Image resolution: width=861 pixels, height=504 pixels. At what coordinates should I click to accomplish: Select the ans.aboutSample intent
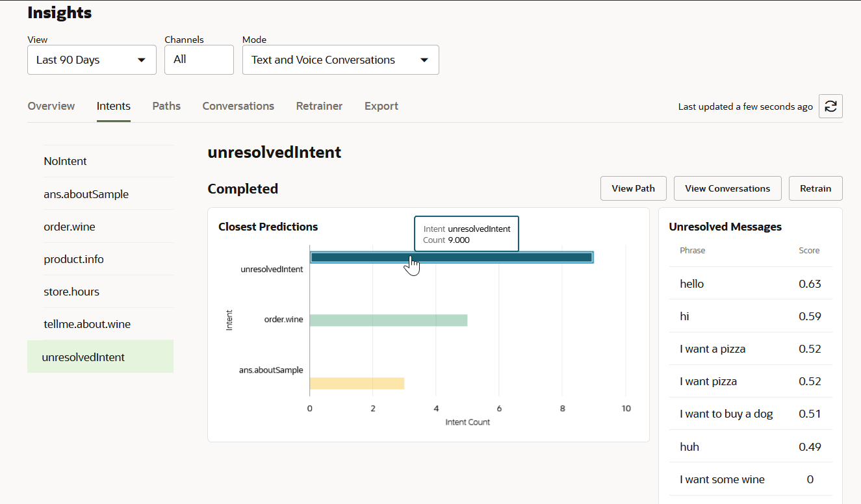[x=86, y=194]
